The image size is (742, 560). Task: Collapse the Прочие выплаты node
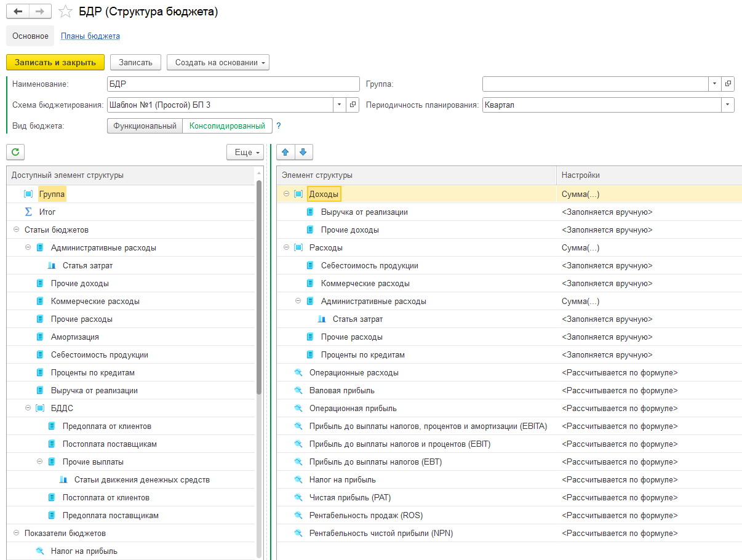pos(39,462)
